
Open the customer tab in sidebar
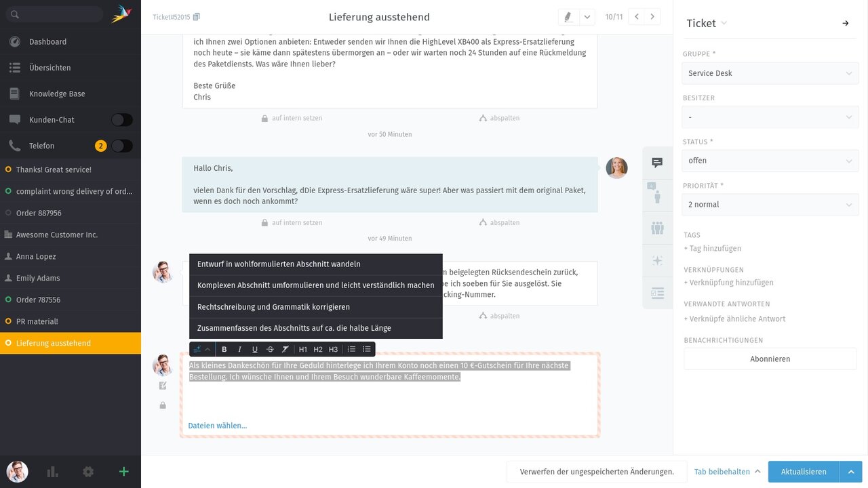point(656,196)
